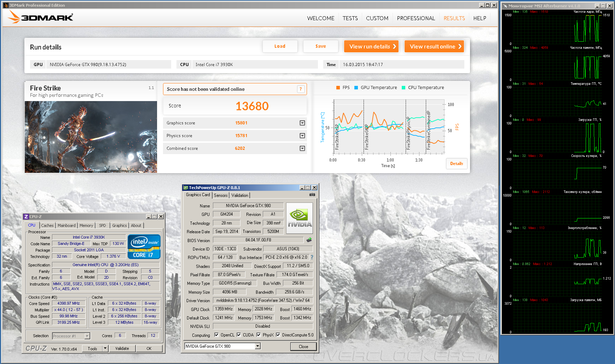Click the blue GPU Temperature legend swatch
Viewport: 615px width, 364px height.
pos(356,88)
